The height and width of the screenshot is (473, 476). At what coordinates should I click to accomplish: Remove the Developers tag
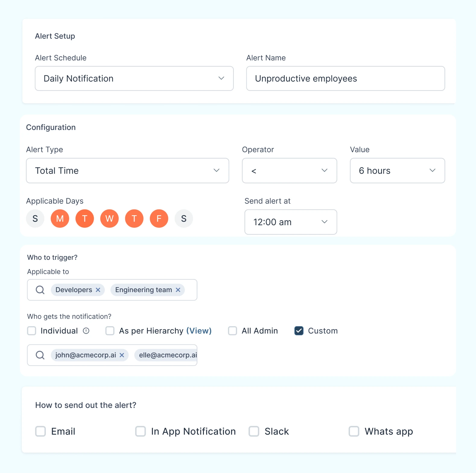98,290
